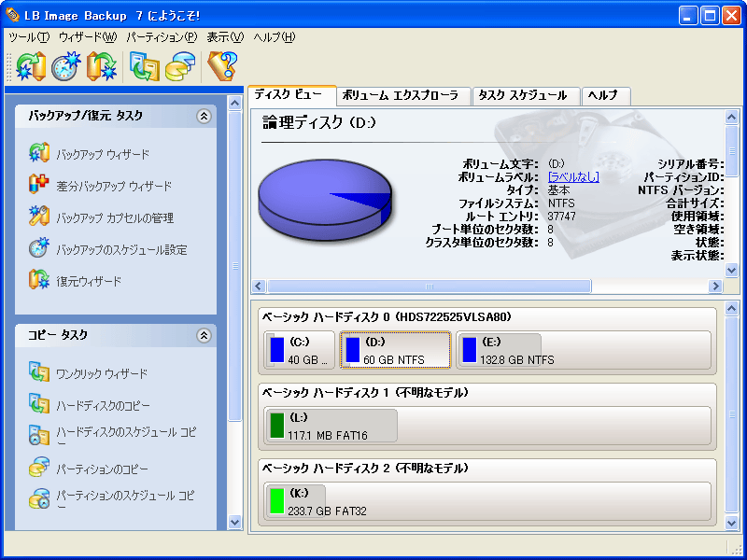The image size is (747, 560).
Task: Open hard disk copy toolbar icon
Action: [144, 66]
